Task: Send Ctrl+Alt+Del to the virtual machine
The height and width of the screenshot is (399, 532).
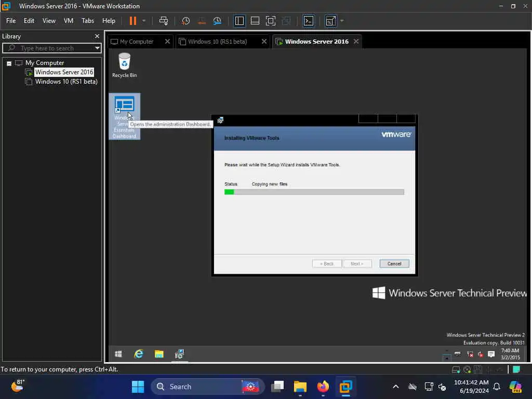Action: (x=164, y=21)
